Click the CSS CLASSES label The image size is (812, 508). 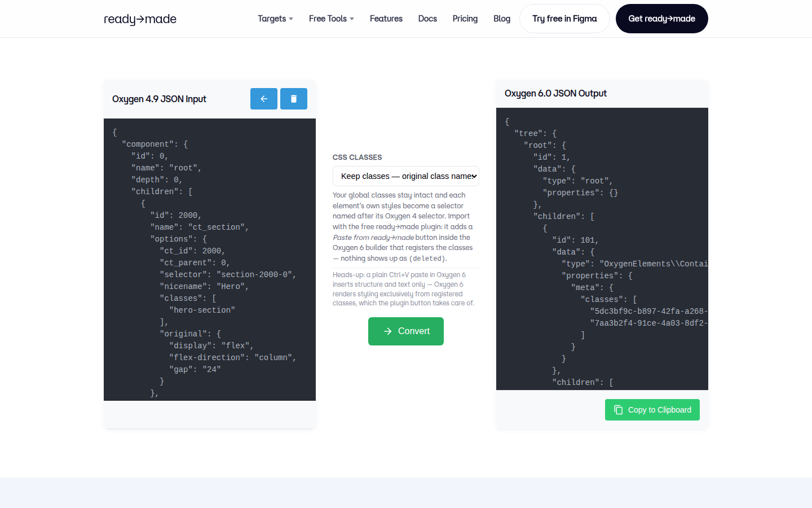[358, 157]
